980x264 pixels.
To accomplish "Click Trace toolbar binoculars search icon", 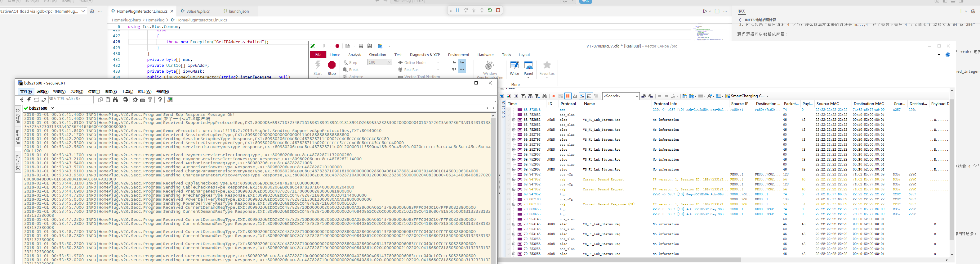I will pyautogui.click(x=545, y=96).
